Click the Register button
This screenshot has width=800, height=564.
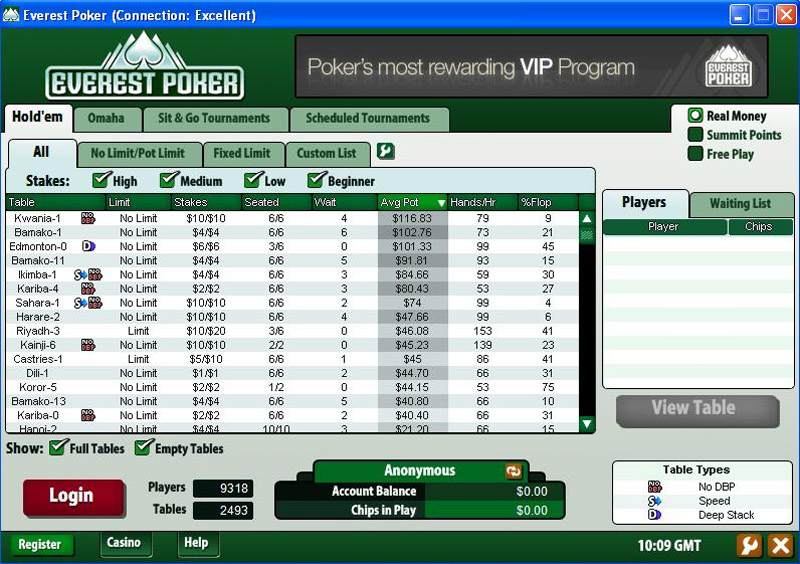[40, 545]
